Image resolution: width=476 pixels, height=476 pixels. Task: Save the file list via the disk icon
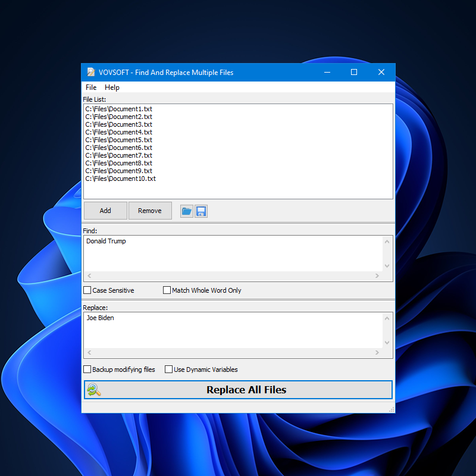201,211
